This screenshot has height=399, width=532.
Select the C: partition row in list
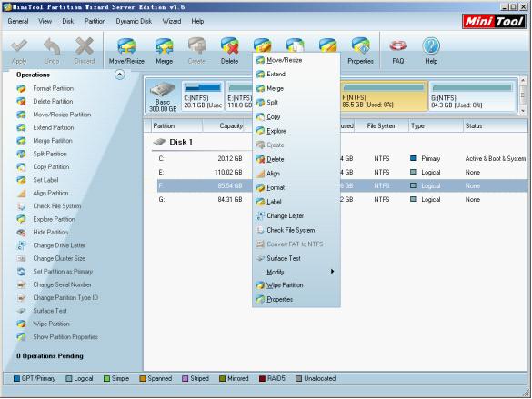pyautogui.click(x=341, y=159)
